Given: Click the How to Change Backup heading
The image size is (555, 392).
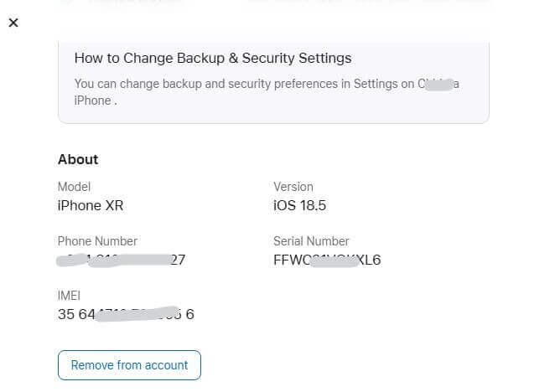Looking at the screenshot, I should point(213,59).
